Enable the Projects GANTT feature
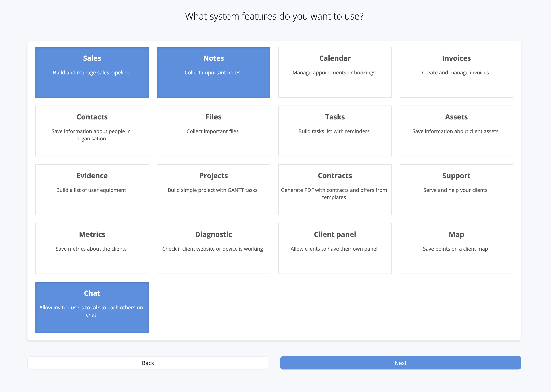Viewport: 551px width, 392px height. (x=213, y=190)
